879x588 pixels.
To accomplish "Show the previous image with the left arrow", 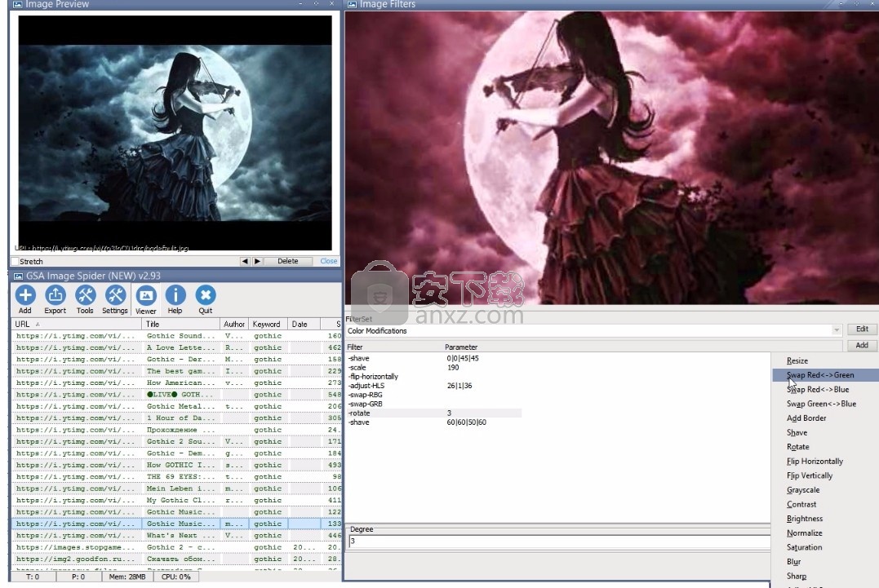I will coord(244,261).
